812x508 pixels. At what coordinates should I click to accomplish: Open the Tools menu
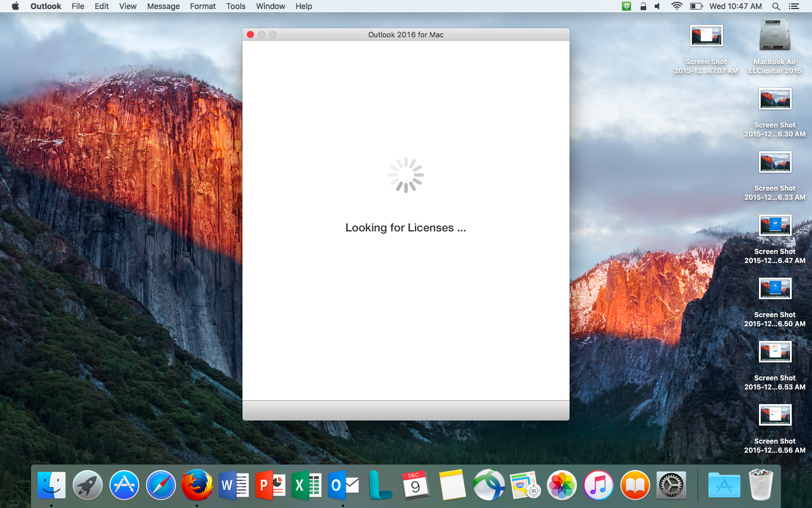(236, 6)
